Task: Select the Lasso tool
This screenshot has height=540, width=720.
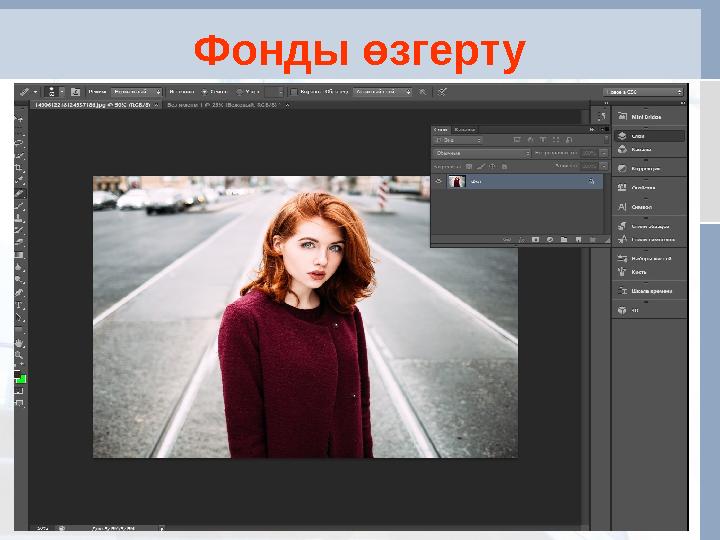Action: click(19, 143)
